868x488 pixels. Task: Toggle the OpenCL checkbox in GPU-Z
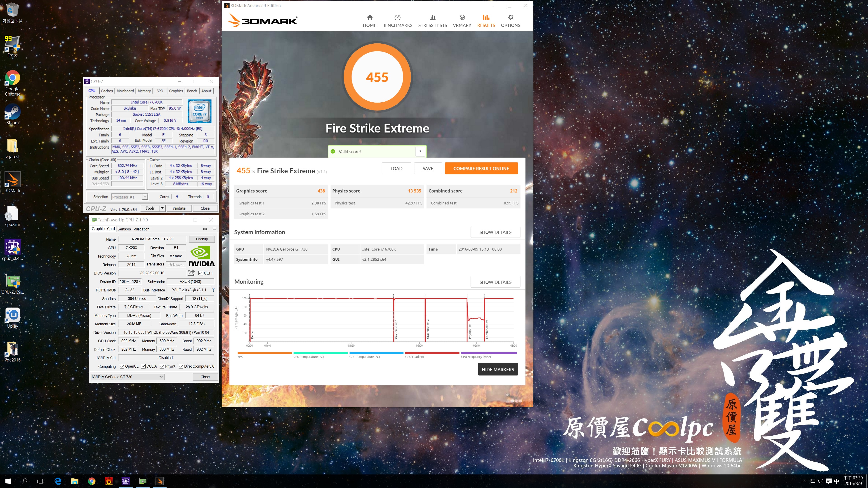click(122, 366)
